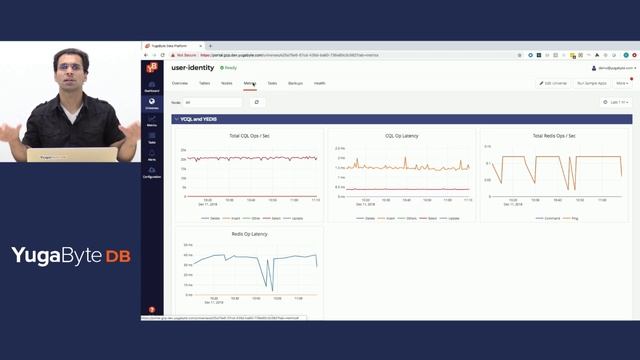Toggle Insert series in CQL Op Latency legend
The height and width of the screenshot is (360, 640).
coord(386,218)
